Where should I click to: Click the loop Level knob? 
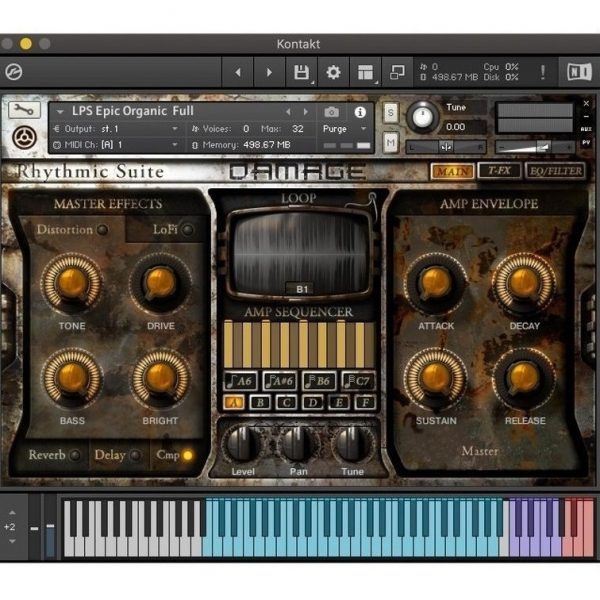243,445
